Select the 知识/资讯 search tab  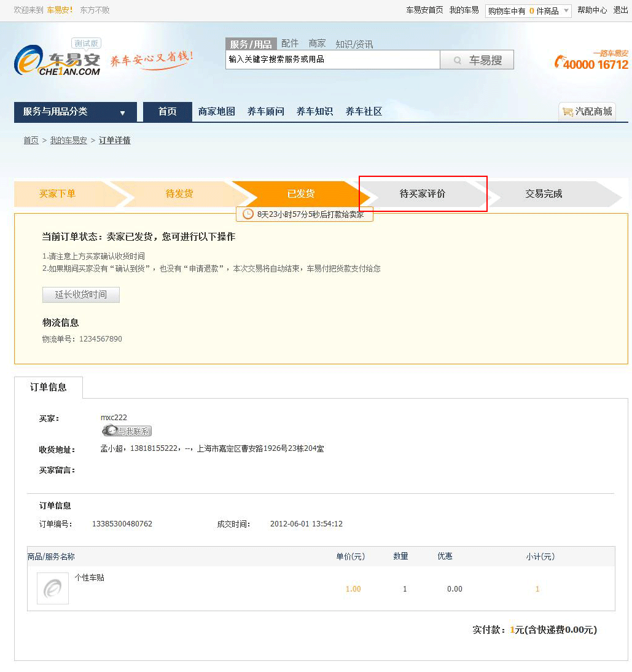click(x=354, y=44)
